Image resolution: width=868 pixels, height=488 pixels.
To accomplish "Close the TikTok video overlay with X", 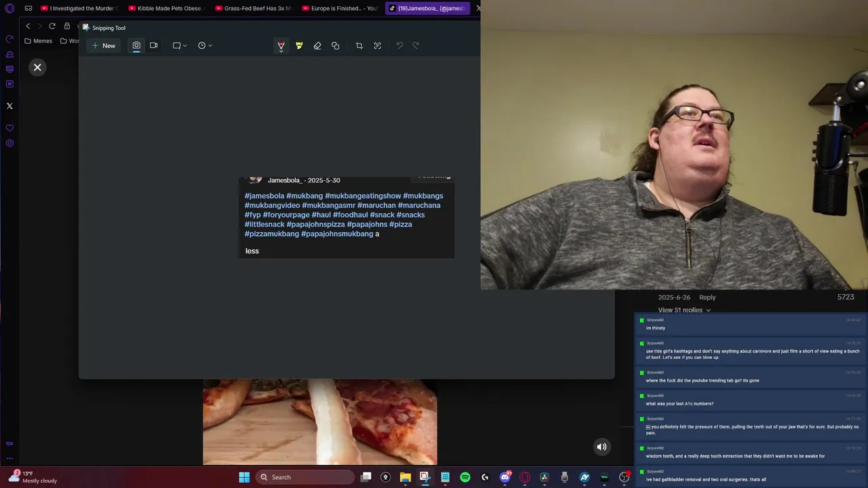I will (37, 67).
